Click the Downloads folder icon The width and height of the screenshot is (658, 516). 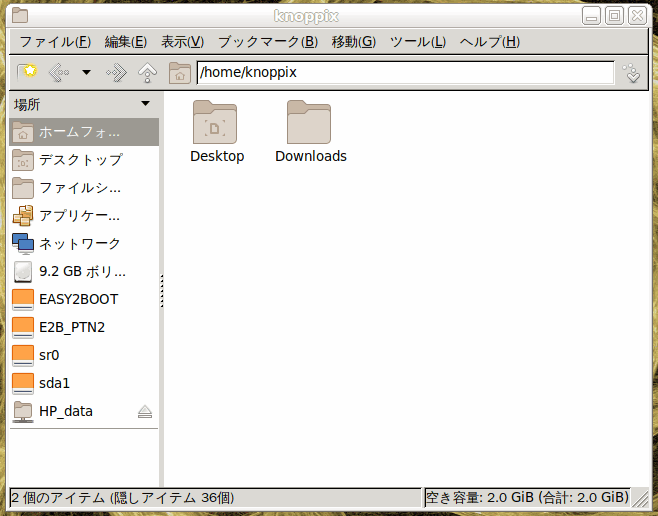(309, 122)
